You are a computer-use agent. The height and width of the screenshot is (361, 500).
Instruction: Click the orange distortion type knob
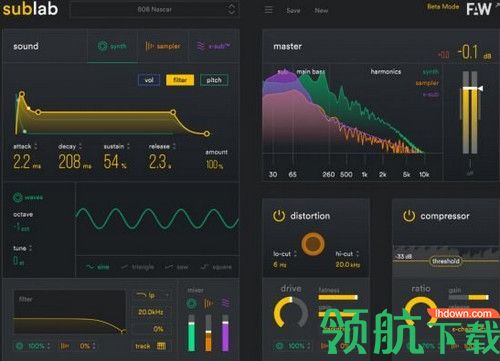point(313,244)
